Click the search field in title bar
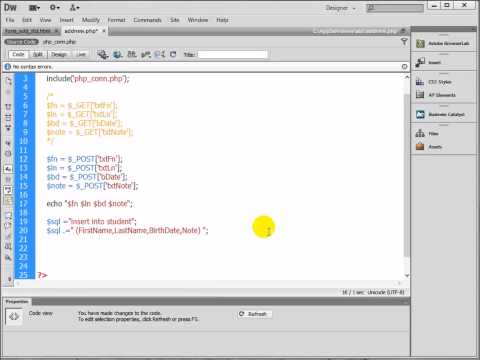Image resolution: width=480 pixels, height=360 pixels. click(x=395, y=8)
